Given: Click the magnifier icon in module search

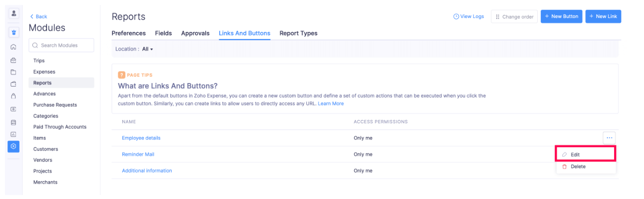Looking at the screenshot, I should (x=35, y=45).
